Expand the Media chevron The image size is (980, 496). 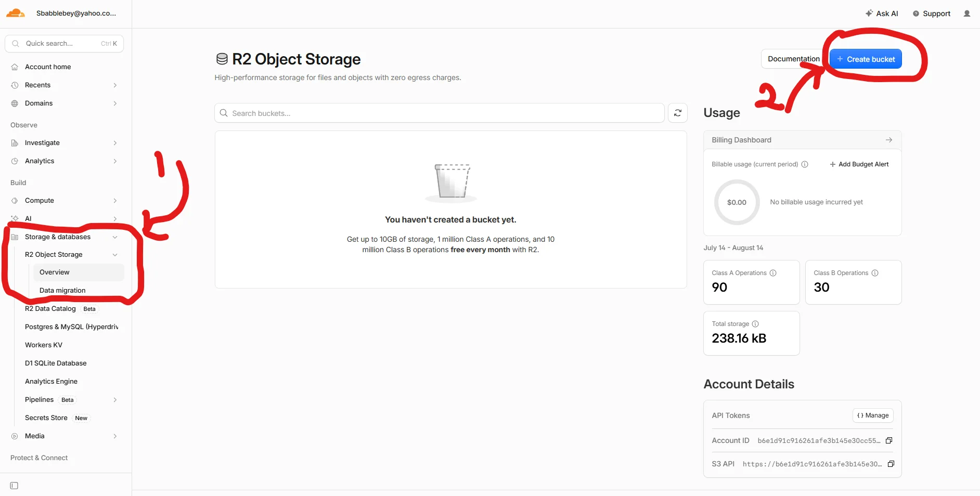(x=115, y=436)
